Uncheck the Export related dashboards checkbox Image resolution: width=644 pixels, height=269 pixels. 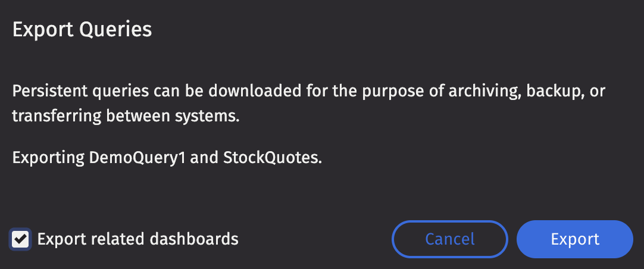point(21,239)
